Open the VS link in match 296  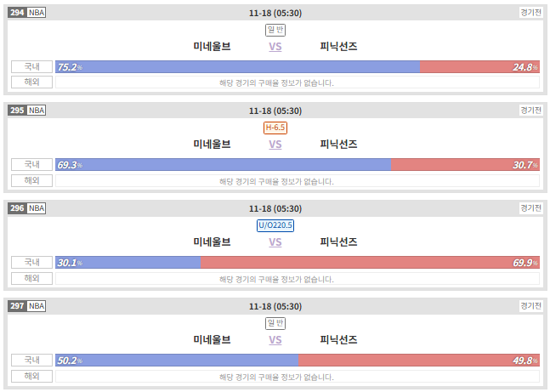(x=275, y=242)
